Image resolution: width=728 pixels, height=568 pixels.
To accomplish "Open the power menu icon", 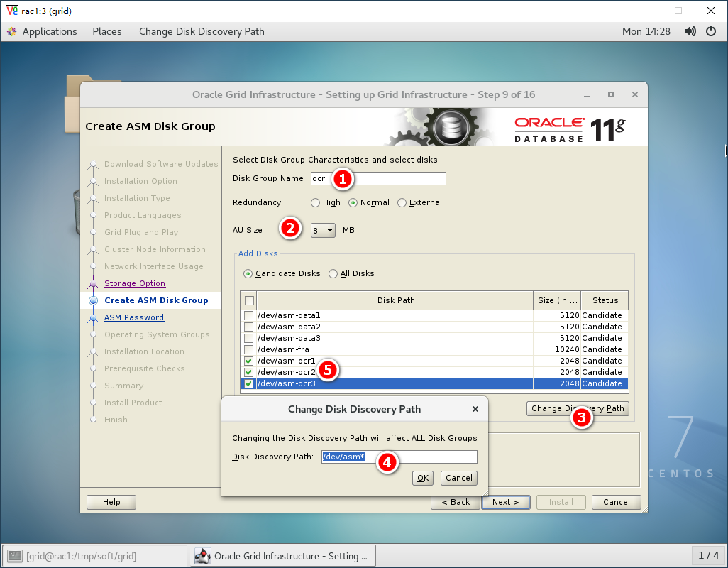I will (711, 31).
